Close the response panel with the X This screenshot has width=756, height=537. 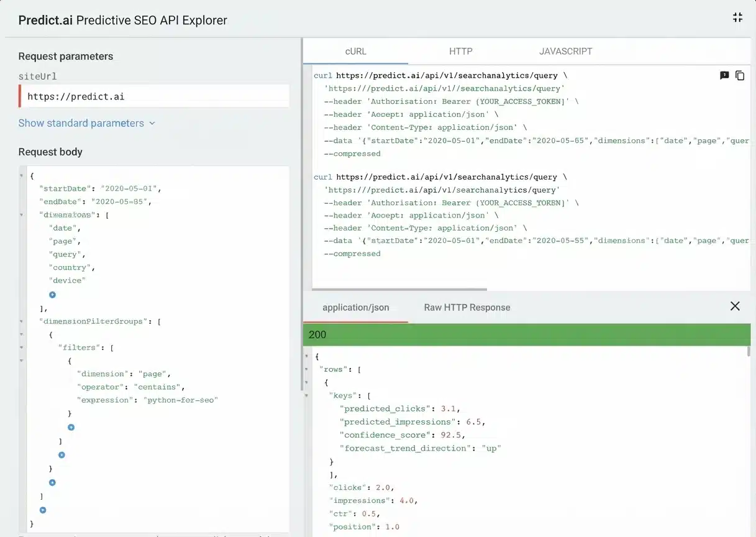point(735,306)
